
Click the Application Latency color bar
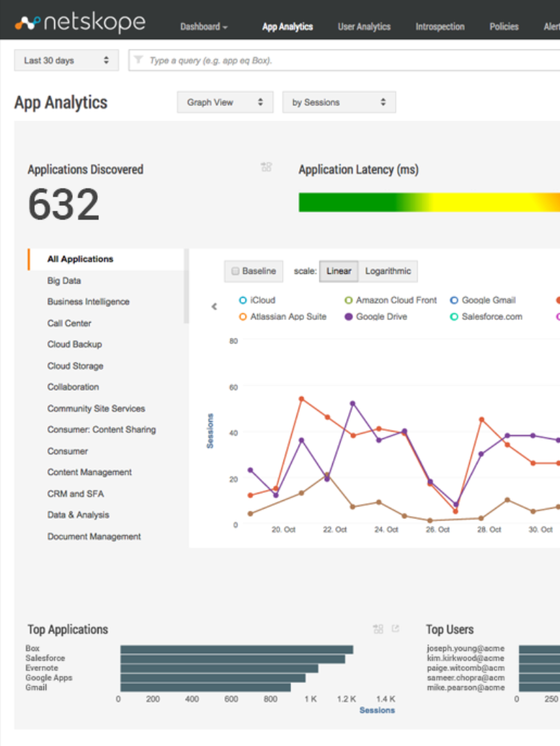(x=429, y=202)
